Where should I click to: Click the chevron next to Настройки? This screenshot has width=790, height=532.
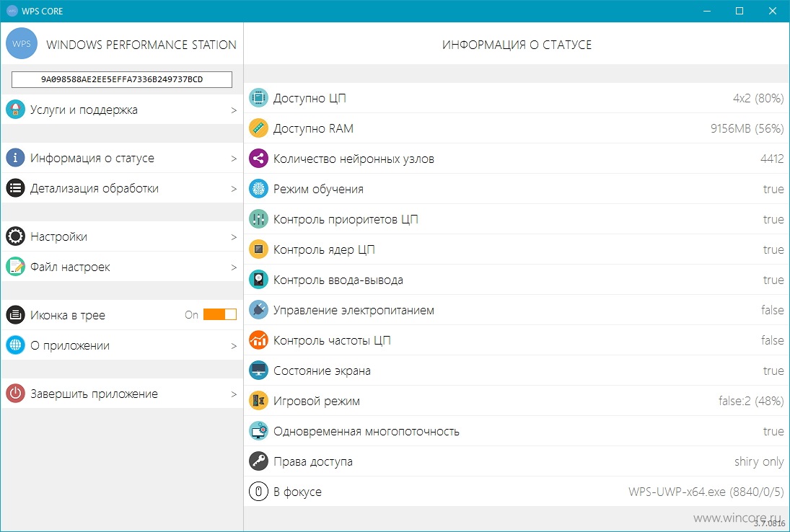(234, 236)
